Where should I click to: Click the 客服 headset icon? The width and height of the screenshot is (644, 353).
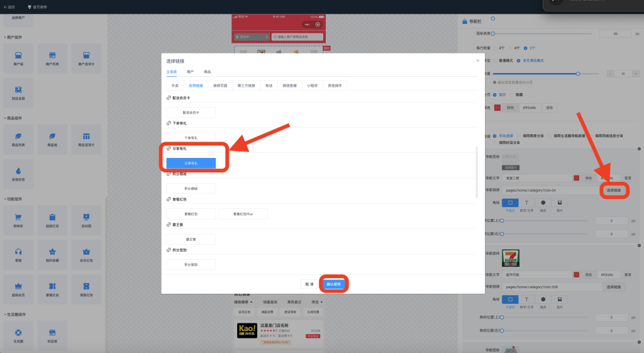click(x=18, y=252)
